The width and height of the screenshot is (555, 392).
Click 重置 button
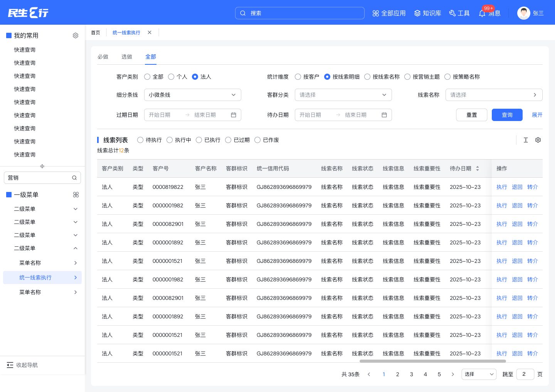point(472,115)
